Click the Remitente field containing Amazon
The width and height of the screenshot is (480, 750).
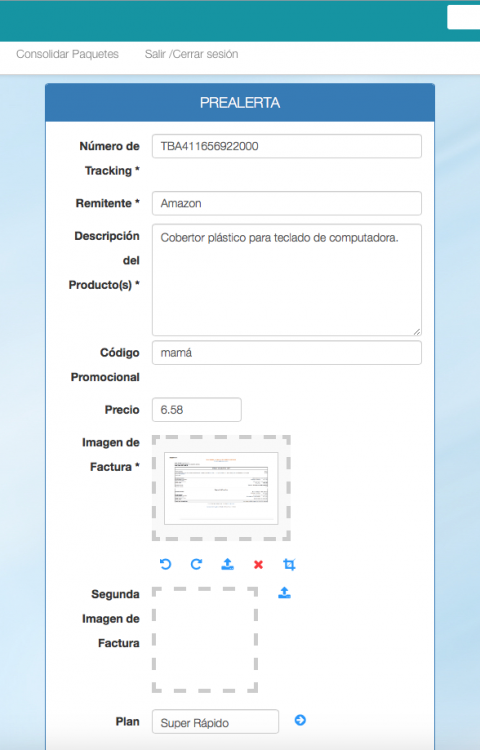pyautogui.click(x=287, y=203)
